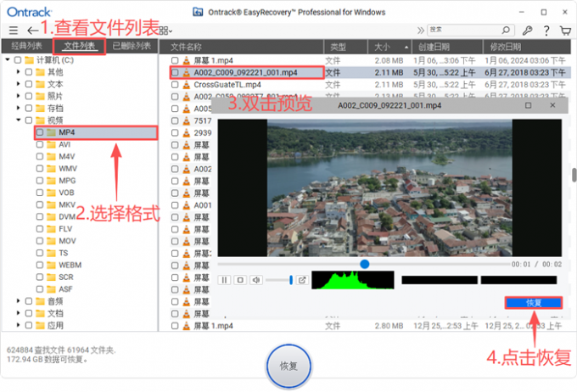Expand the 应用 folder
577x392 pixels.
coord(18,325)
